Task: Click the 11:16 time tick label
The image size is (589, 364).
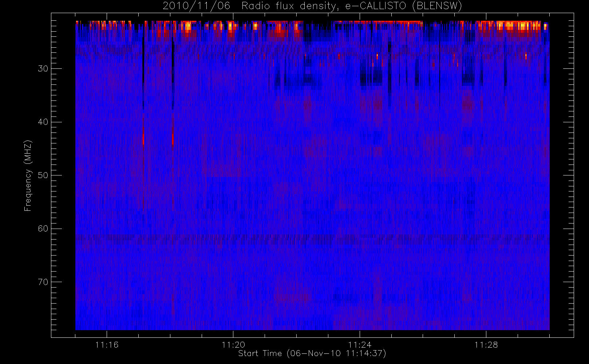Action: point(107,345)
